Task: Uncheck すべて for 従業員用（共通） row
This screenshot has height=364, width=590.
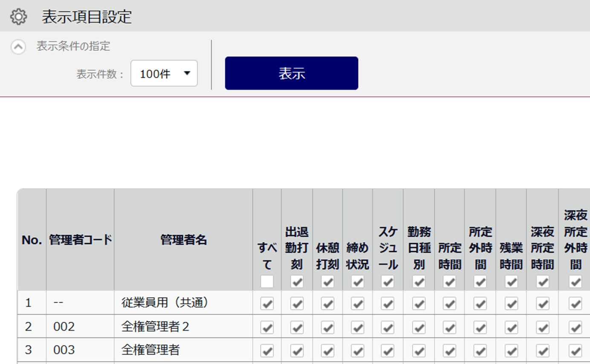Action: pyautogui.click(x=267, y=304)
